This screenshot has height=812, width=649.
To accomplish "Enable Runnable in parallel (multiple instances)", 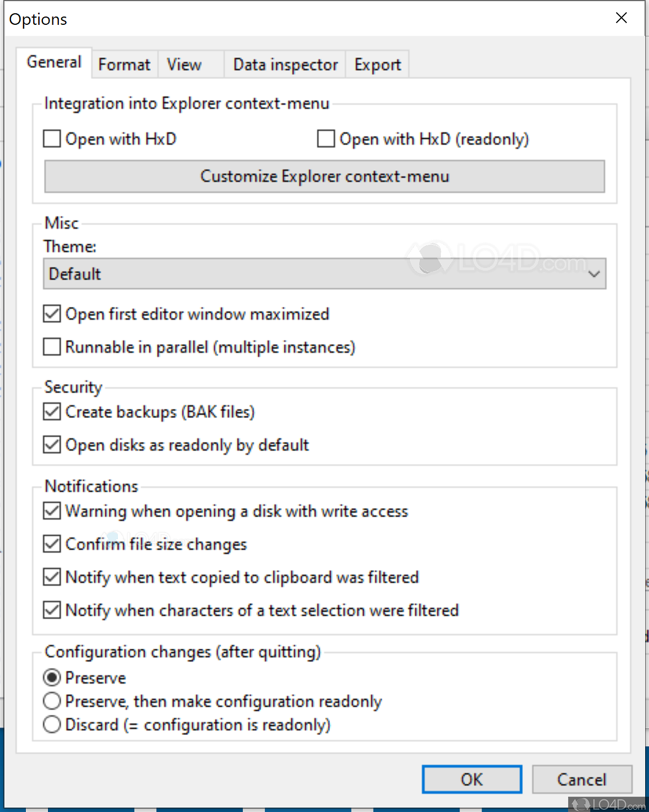I will (x=52, y=347).
